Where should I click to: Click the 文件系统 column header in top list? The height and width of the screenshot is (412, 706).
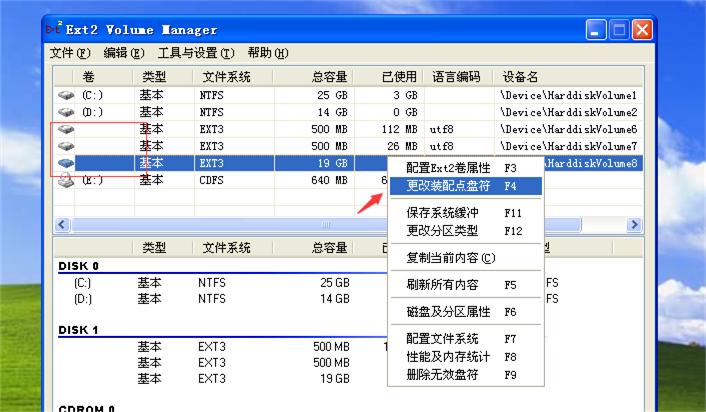coord(226,77)
